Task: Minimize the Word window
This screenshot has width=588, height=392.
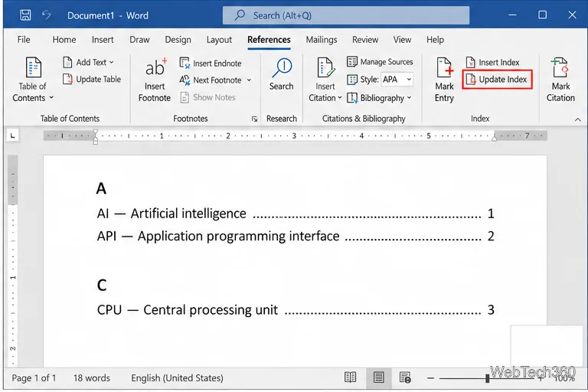Action: 512,15
